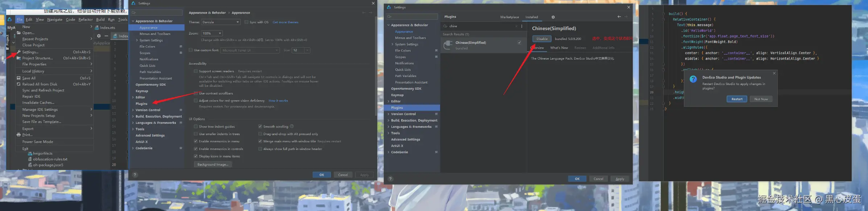The width and height of the screenshot is (868, 211).
Task: Select Plugins in the Appearance settings window tree
Action: click(142, 104)
